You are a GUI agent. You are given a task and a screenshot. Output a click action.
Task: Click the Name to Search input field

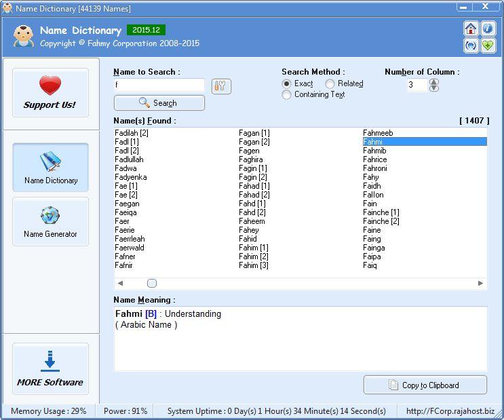[x=159, y=85]
